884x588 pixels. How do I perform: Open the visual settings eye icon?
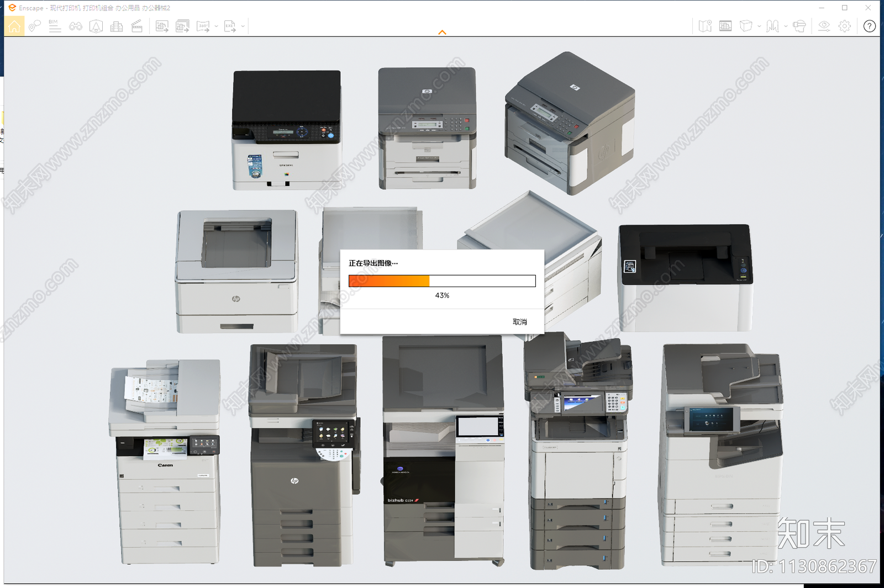pos(824,26)
